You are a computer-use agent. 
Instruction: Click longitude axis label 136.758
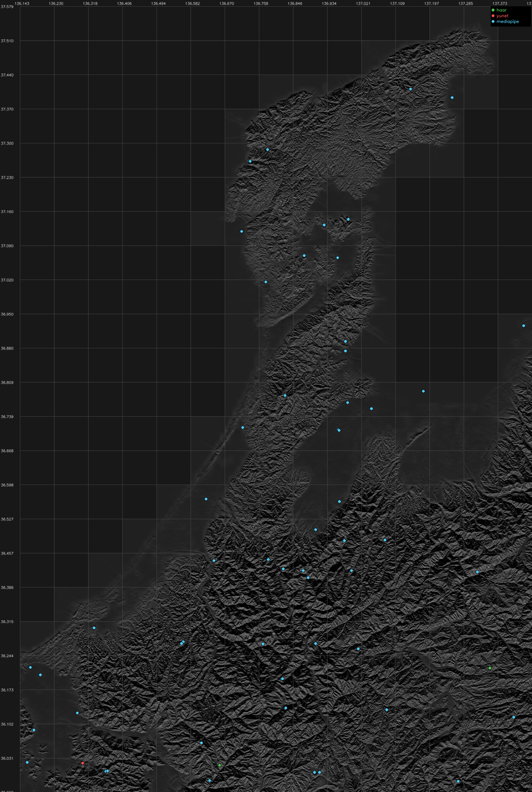[261, 3]
